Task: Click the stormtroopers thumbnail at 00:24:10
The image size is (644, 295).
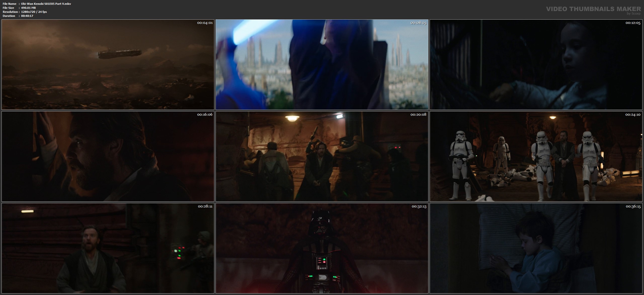Action: pyautogui.click(x=536, y=156)
